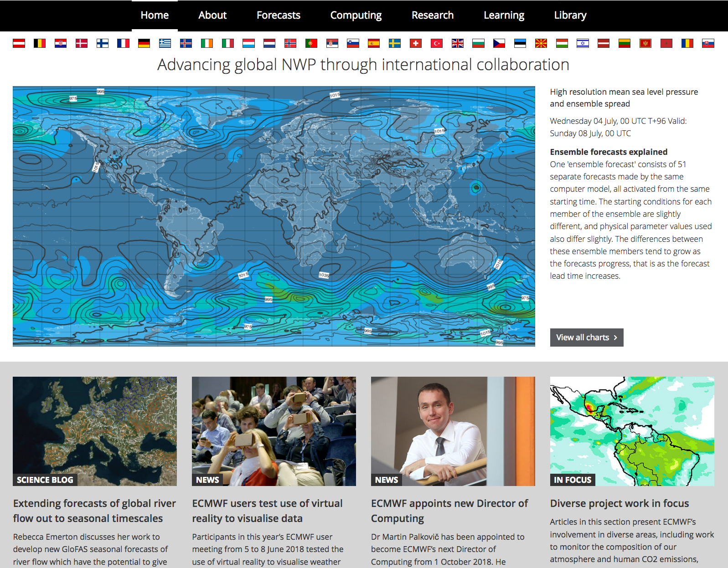The width and height of the screenshot is (728, 568).
Task: Open 'Extending forecasts of global river flow' article
Action: 94,511
